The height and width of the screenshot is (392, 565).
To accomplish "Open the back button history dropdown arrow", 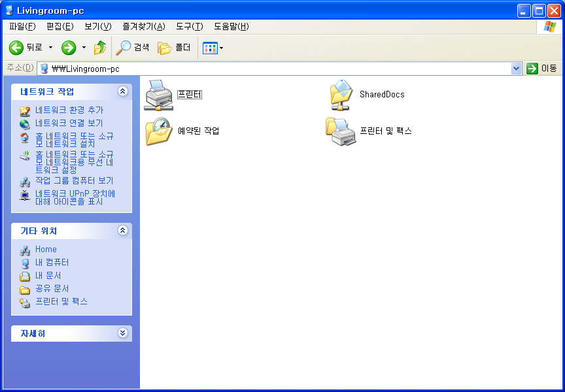I will coord(50,48).
